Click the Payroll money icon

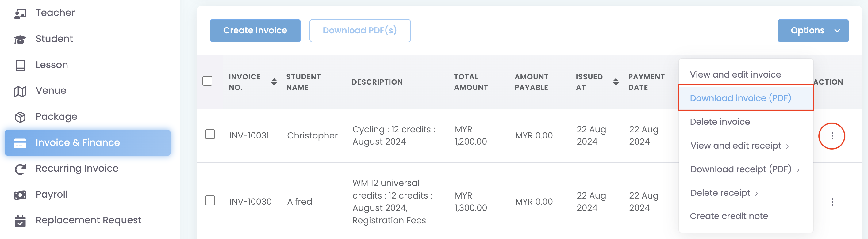(20, 195)
